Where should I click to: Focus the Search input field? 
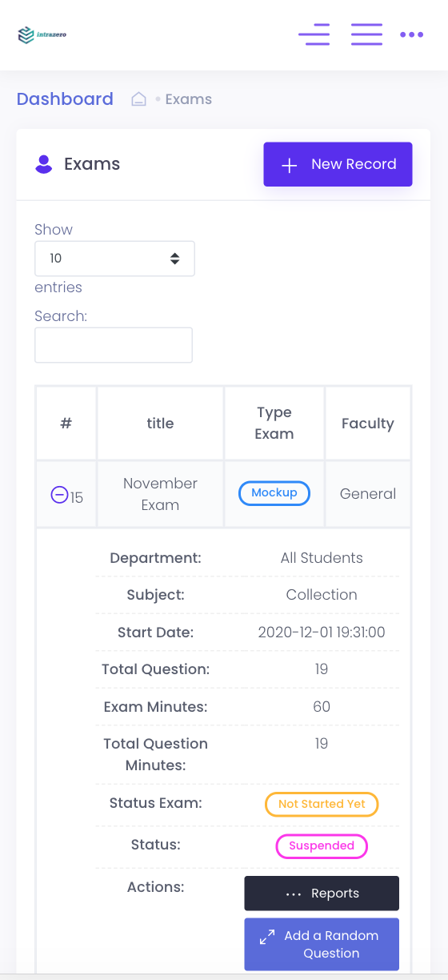click(114, 345)
